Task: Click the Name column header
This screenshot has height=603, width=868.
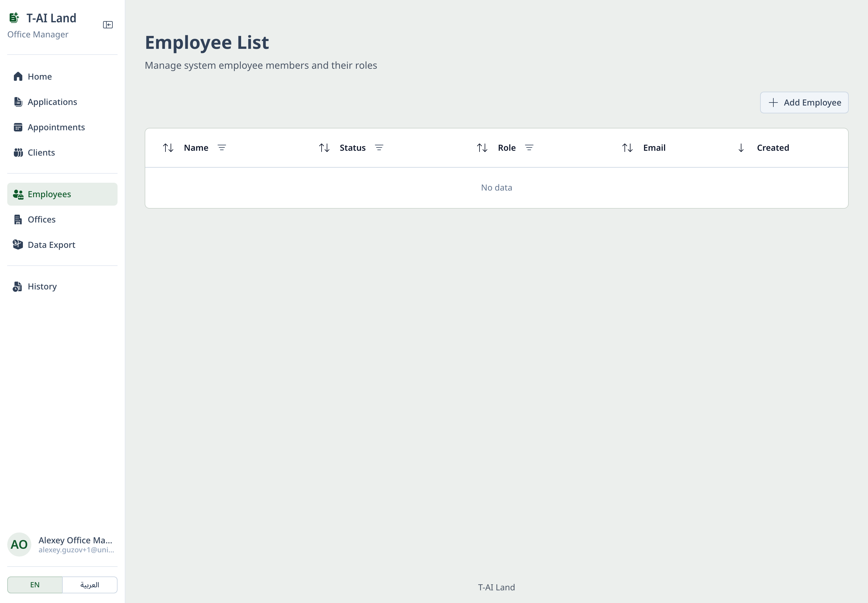Action: tap(196, 148)
